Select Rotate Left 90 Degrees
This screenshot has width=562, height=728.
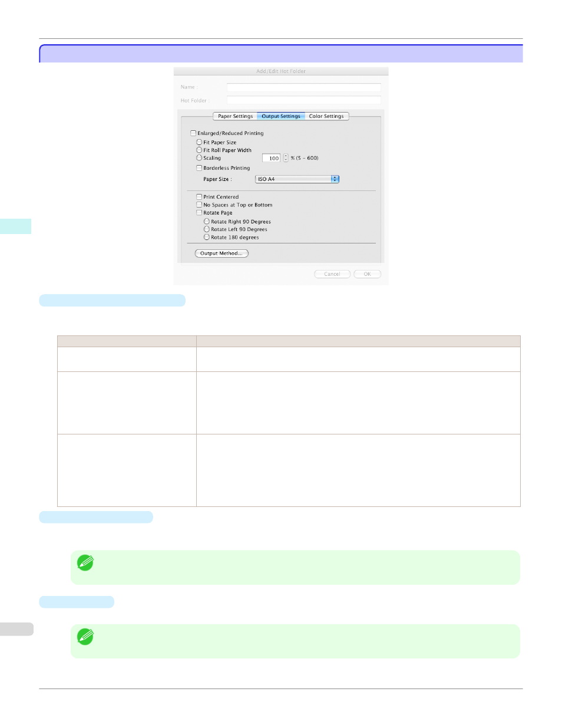pos(207,229)
